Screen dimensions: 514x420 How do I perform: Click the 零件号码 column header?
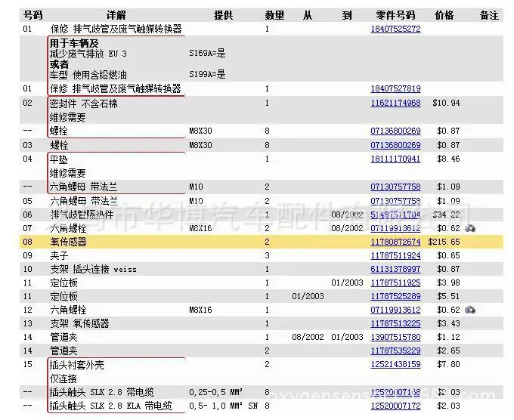click(395, 15)
